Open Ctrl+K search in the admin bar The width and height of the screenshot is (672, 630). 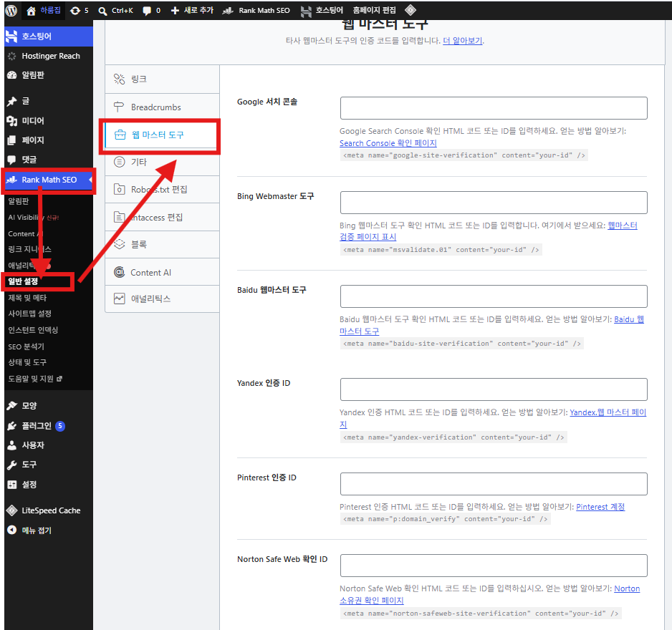click(x=116, y=10)
